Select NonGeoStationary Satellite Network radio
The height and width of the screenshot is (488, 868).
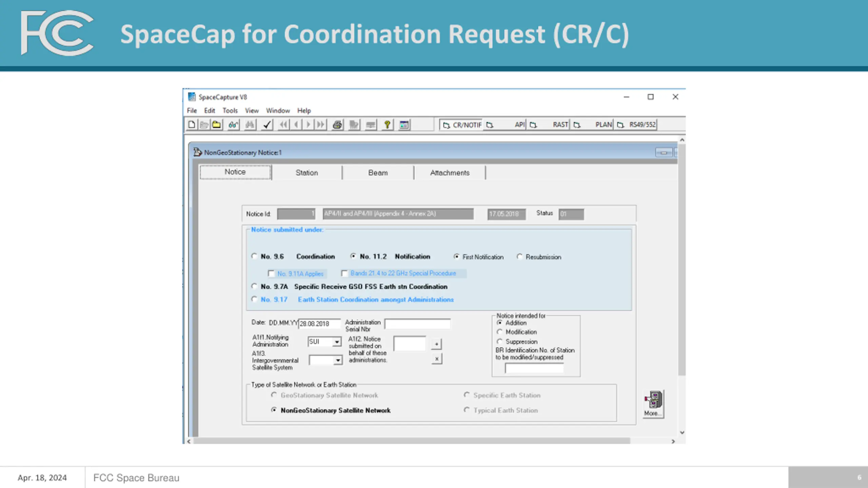tap(274, 410)
